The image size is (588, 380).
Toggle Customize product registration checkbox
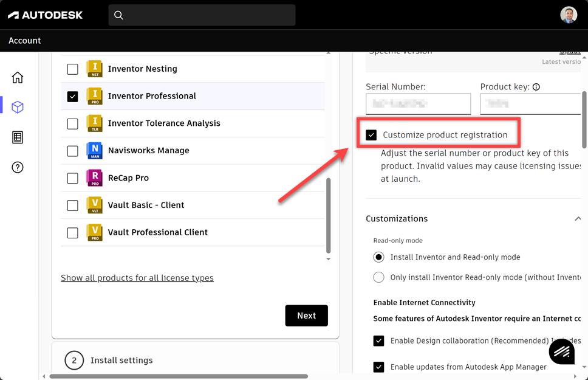371,135
